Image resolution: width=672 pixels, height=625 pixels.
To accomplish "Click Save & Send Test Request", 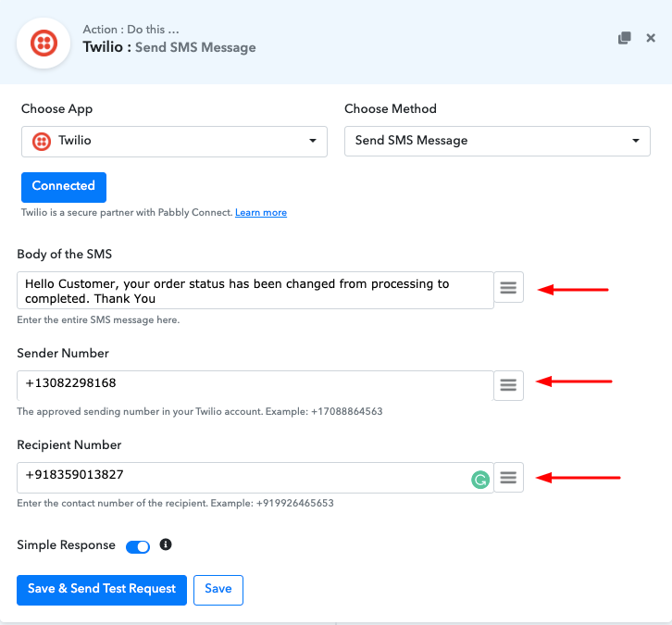I will coord(102,590).
